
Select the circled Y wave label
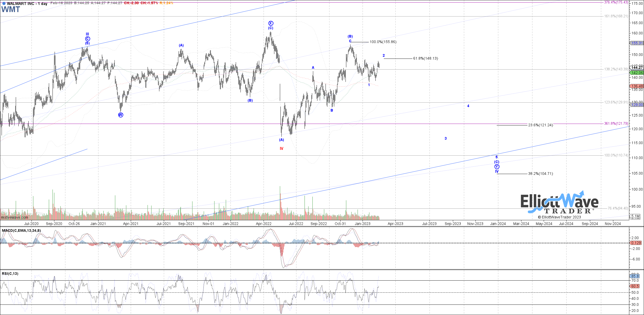(497, 167)
